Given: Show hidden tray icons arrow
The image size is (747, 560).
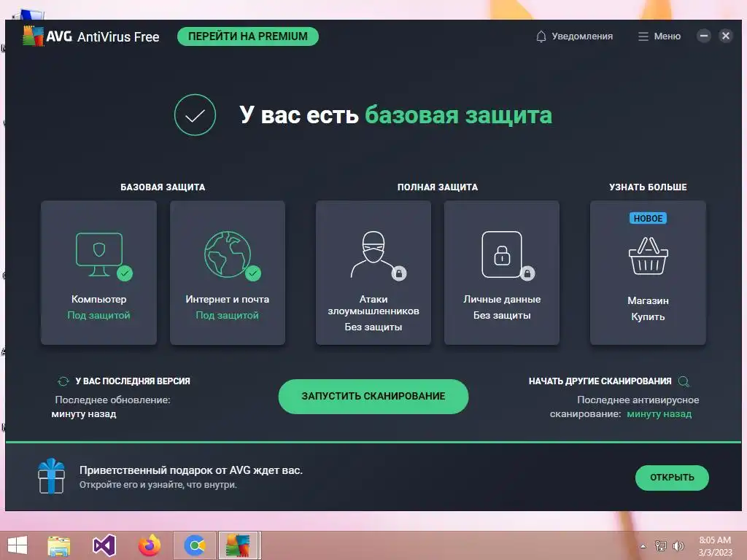Looking at the screenshot, I should 643,546.
